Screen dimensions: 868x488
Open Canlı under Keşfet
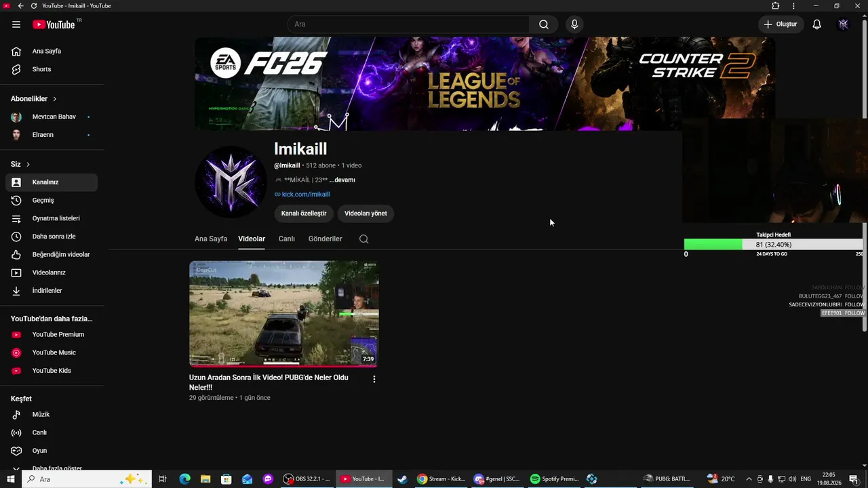pos(52,432)
